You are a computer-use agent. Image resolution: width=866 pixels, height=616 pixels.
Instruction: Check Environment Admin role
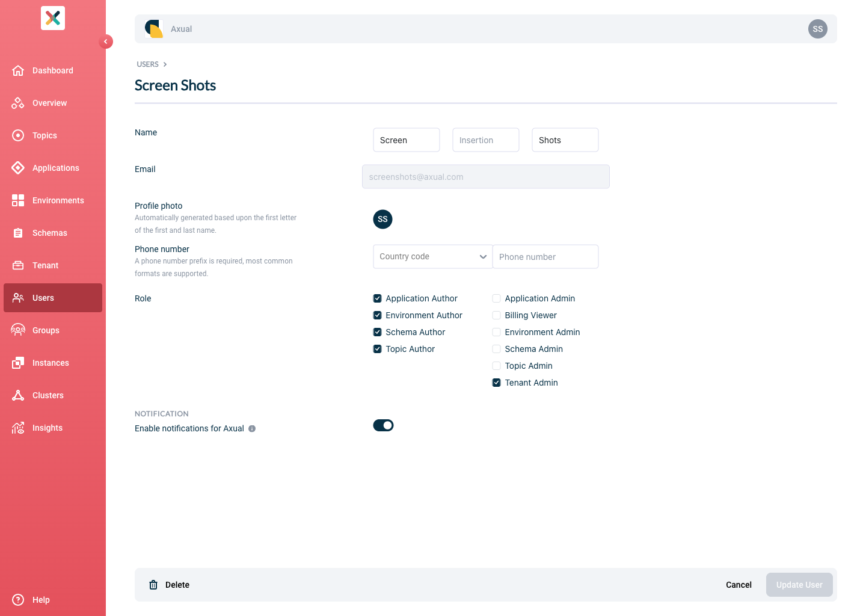pyautogui.click(x=497, y=332)
